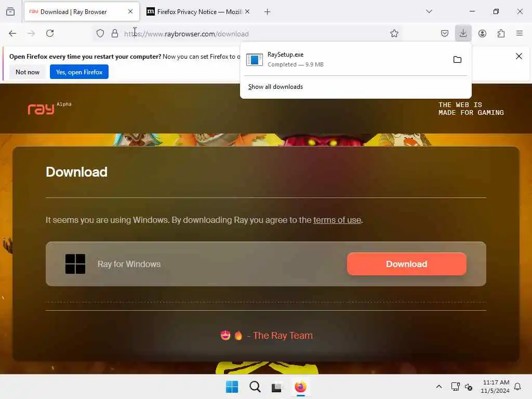Reload the current page
Image resolution: width=532 pixels, height=399 pixels.
coord(50,33)
